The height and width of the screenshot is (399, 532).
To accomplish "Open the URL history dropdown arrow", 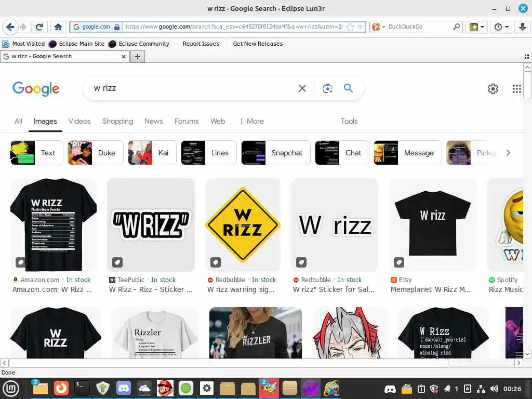I will 361,27.
